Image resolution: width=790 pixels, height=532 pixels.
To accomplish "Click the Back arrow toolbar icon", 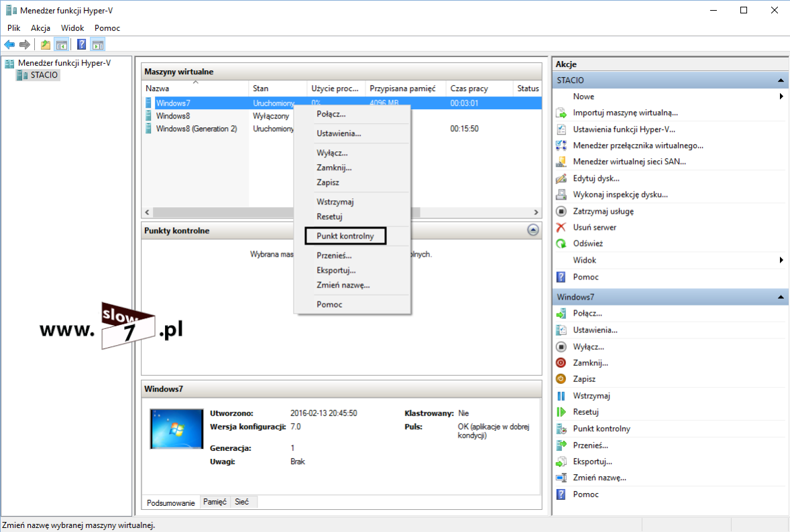I will [9, 45].
